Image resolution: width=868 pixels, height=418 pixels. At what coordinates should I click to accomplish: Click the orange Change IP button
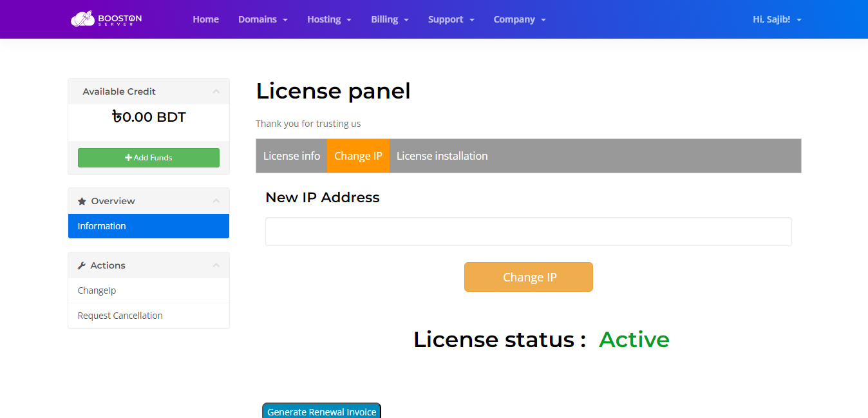(528, 277)
